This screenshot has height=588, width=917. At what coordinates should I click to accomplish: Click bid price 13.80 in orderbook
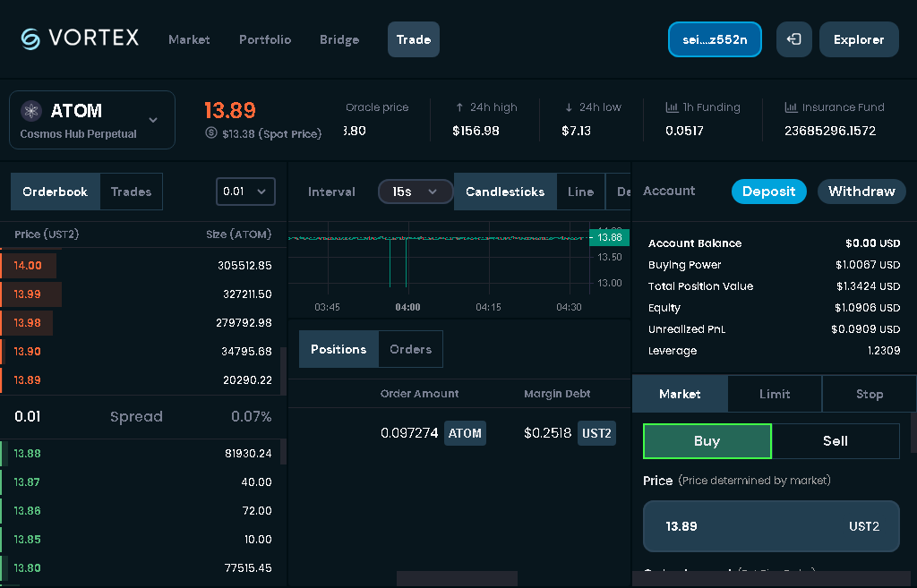[28, 568]
